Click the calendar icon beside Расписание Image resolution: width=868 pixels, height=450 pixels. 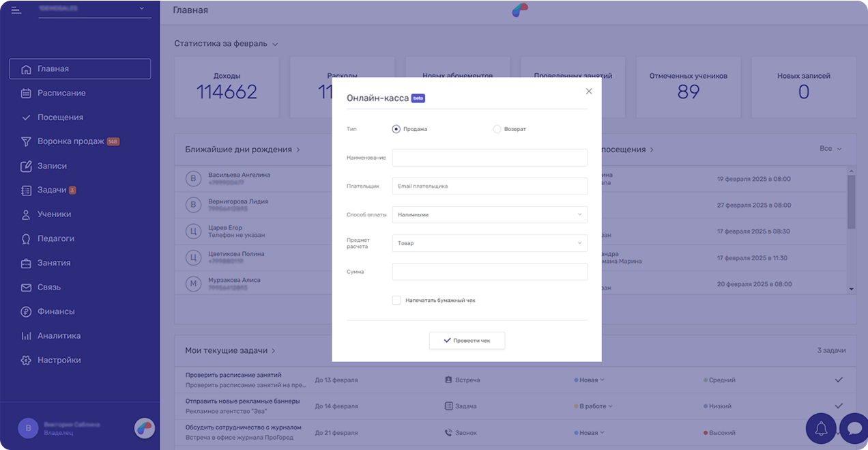point(26,94)
